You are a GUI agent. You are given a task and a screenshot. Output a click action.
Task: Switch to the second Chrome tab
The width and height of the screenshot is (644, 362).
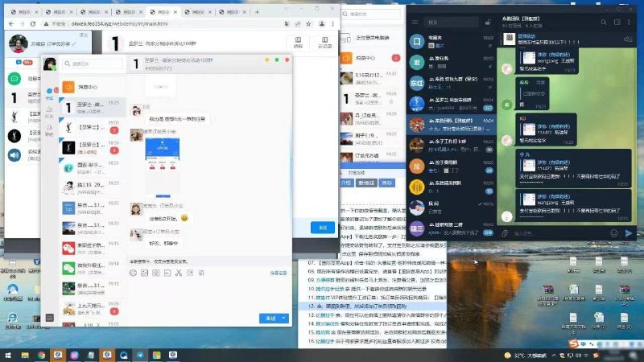[x=57, y=12]
